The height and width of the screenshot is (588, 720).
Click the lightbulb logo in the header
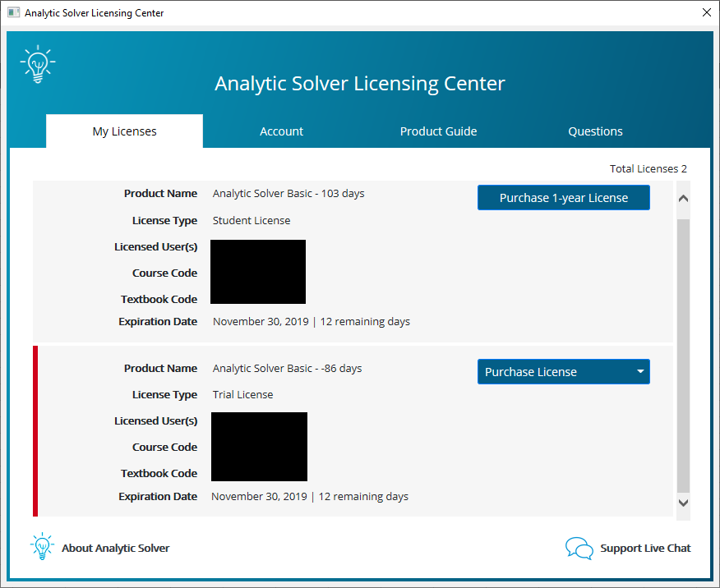(x=38, y=64)
